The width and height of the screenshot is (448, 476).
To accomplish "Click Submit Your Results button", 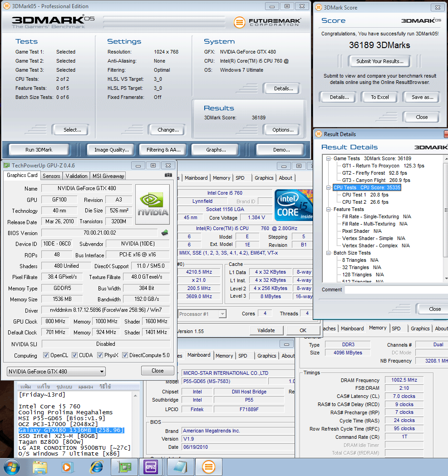I will click(x=379, y=61).
